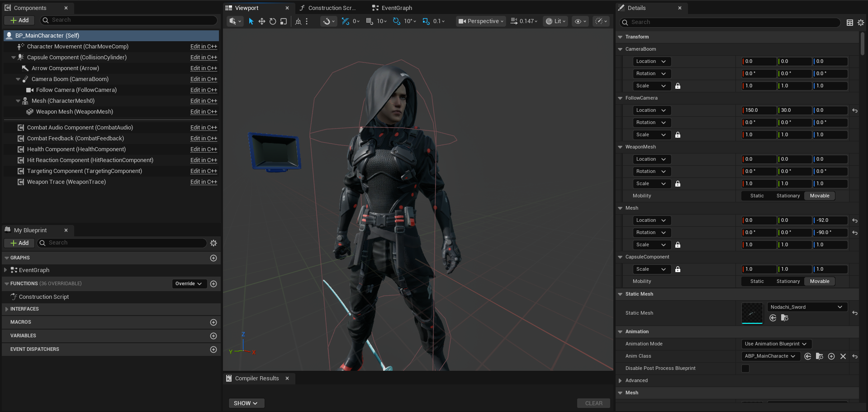Screen dimensions: 868x412
Task: Browse to Anim Class asset in Content Browser
Action: point(820,356)
